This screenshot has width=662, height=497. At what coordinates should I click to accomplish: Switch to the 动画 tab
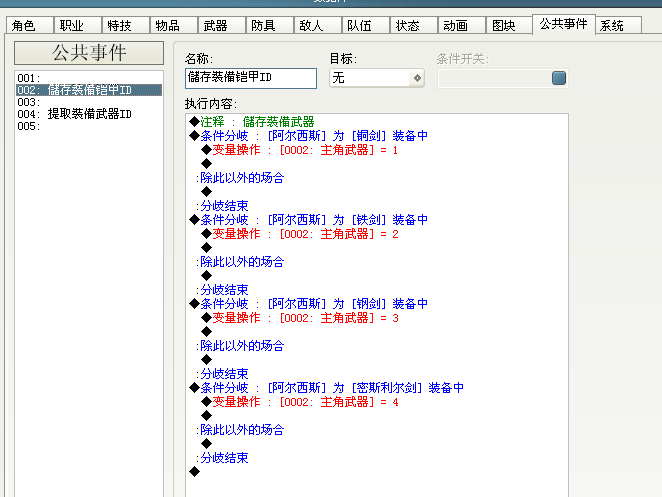point(462,25)
